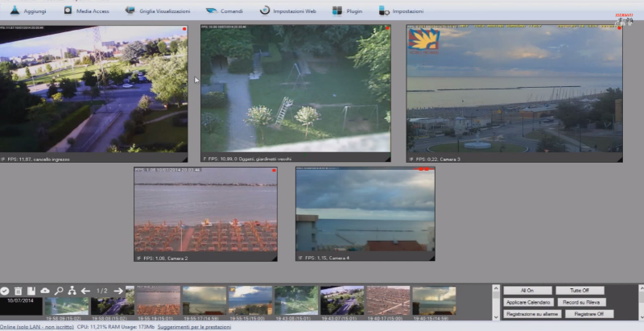Click the cloud upload icon
The image size is (644, 331).
coord(44,291)
